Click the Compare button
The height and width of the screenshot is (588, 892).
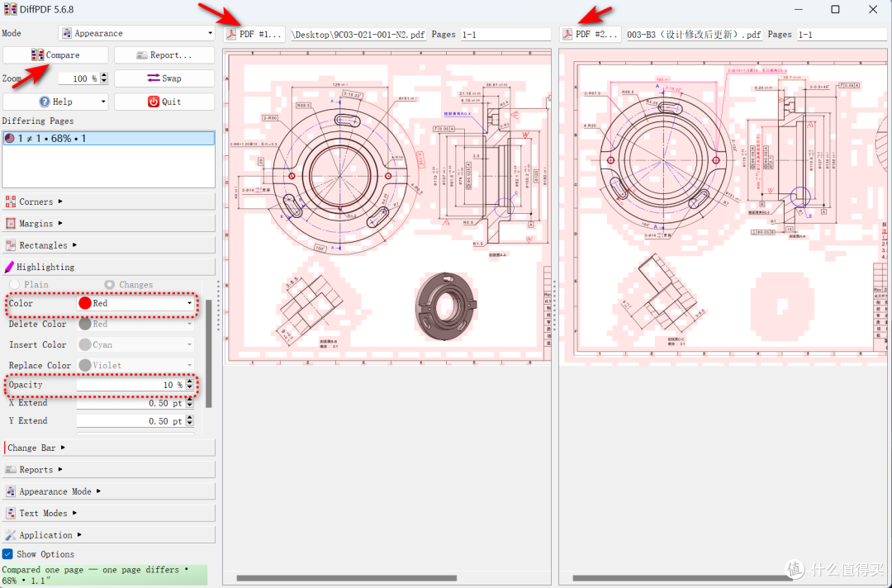click(55, 55)
